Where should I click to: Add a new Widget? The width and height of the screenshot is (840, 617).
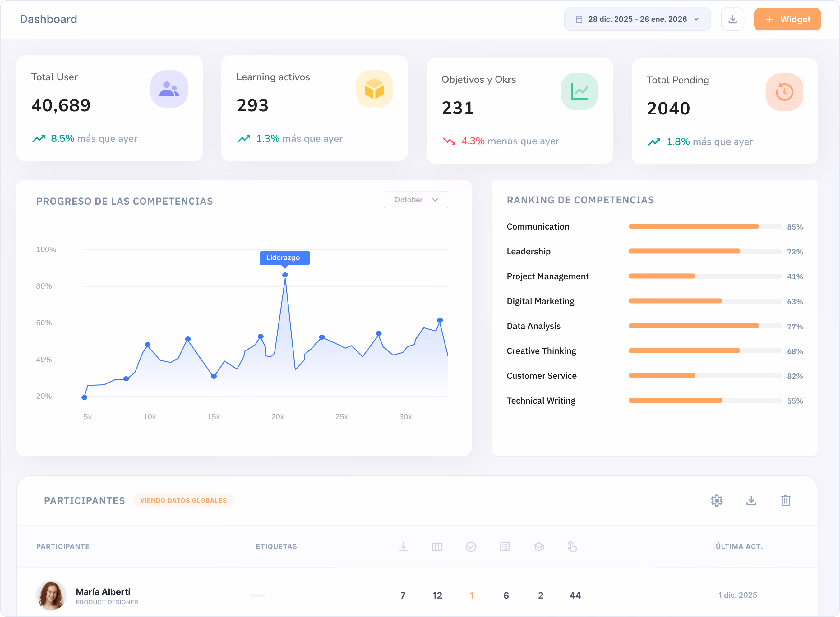coord(787,19)
